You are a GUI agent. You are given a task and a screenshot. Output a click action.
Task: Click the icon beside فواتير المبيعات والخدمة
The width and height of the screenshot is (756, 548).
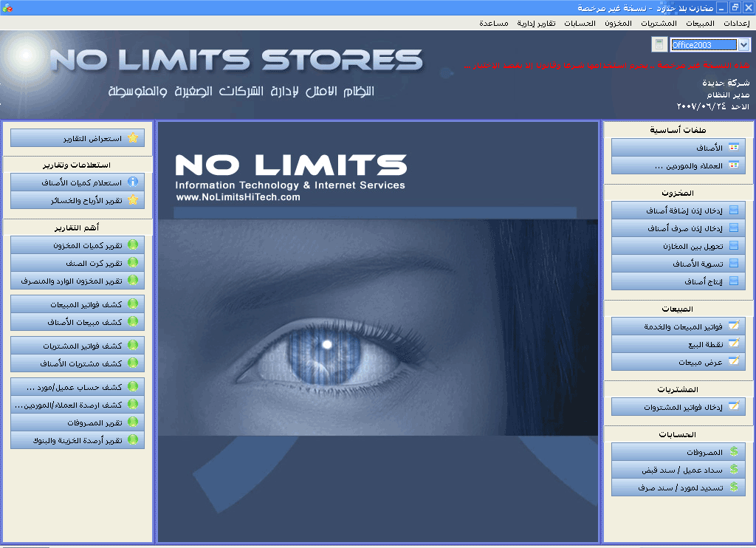(734, 326)
